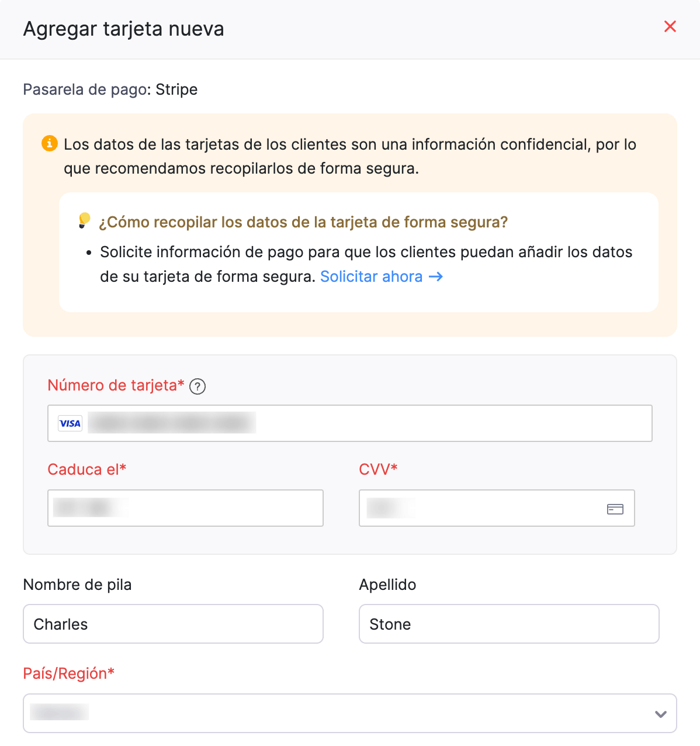Click the Caduca el expiration field
The height and width of the screenshot is (746, 700).
click(x=185, y=508)
